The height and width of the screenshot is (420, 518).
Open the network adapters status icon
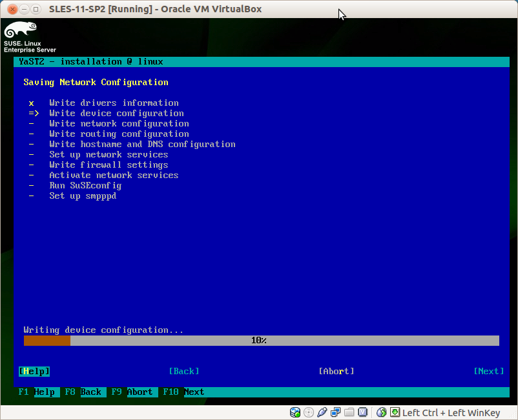tap(336, 412)
